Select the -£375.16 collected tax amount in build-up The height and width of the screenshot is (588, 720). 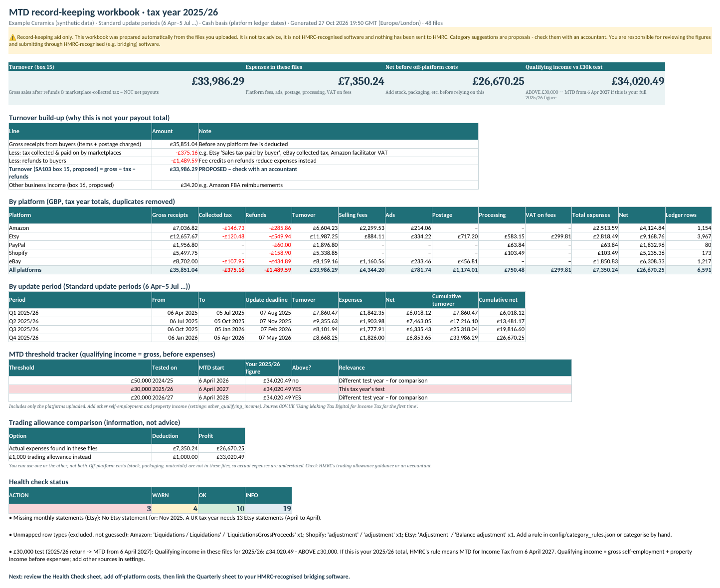(x=175, y=153)
